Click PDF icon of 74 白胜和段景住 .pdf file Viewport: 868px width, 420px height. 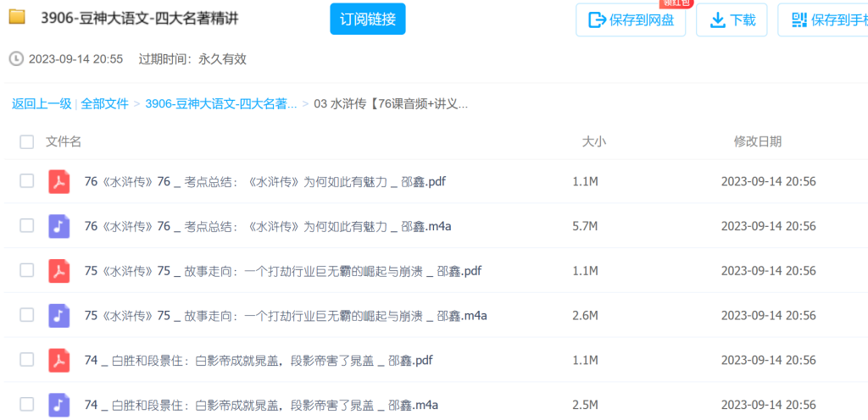coord(59,361)
